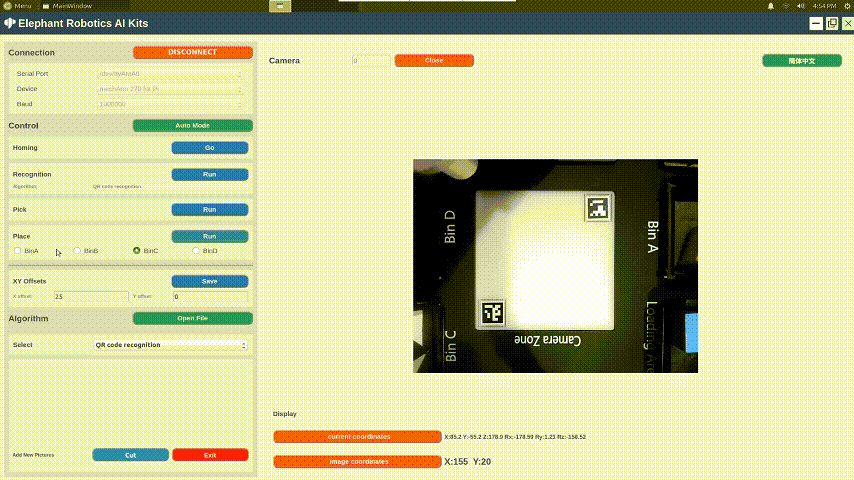Select the BinC radio button
This screenshot has width=854, height=480.
click(x=137, y=251)
